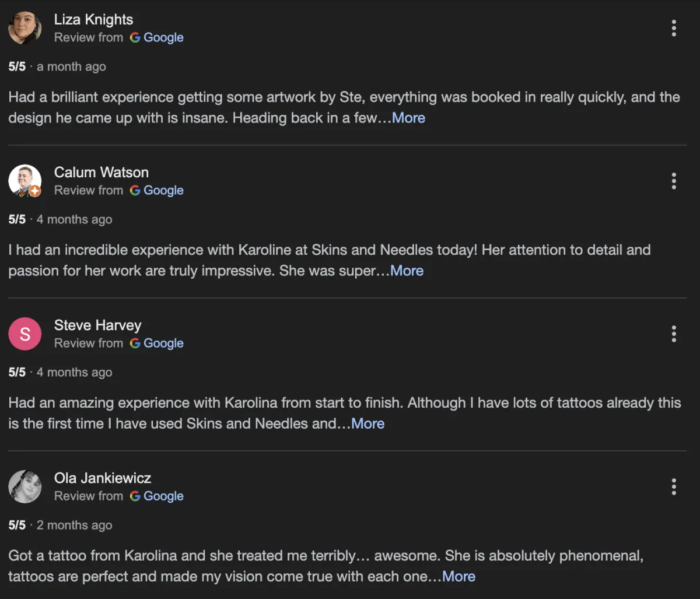The width and height of the screenshot is (700, 599).
Task: Click Ola Jankiewicz profile photo
Action: tap(25, 486)
